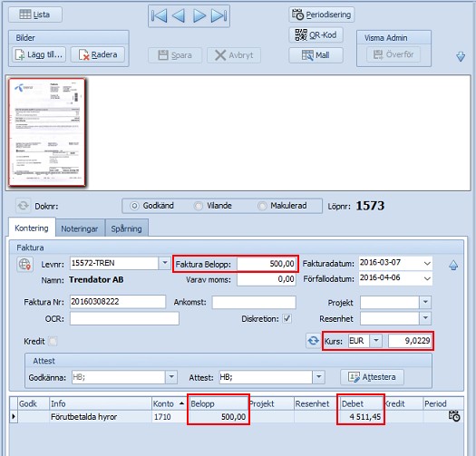Click the Ankomst field
The image size is (476, 456).
254,303
